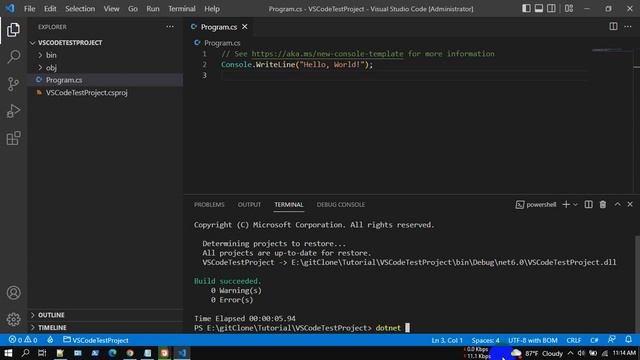Close the terminal panel
This screenshot has height=360, width=640.
coord(630,204)
